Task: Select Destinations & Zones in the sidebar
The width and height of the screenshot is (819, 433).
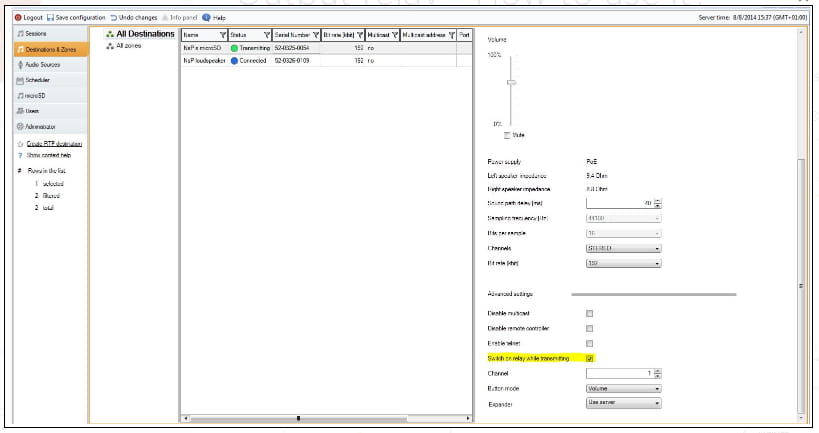Action: pos(51,49)
